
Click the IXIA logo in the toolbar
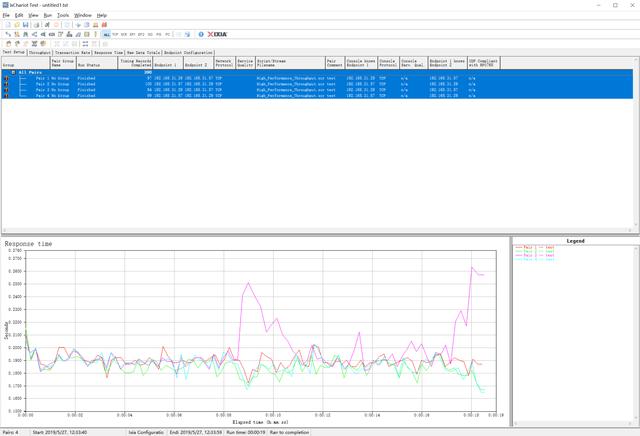coord(217,34)
